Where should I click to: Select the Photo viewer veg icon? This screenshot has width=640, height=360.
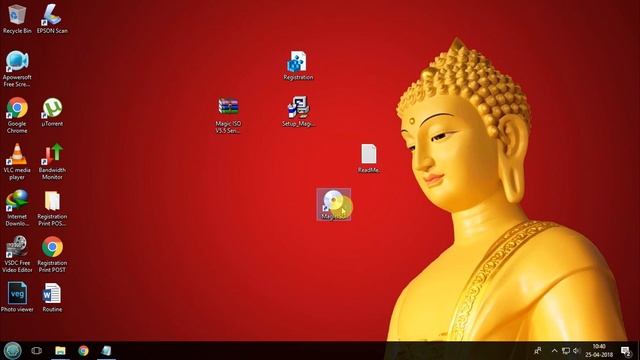pyautogui.click(x=17, y=297)
